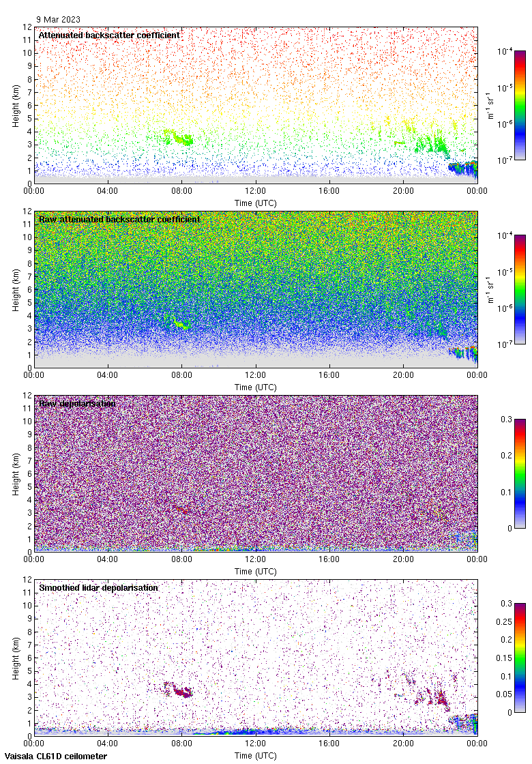
Task: Click the 10⁻⁴ label on the top colorbar
Action: tap(504, 51)
